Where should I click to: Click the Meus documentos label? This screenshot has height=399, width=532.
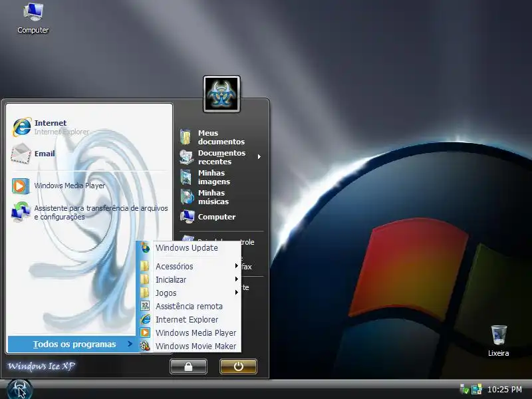pos(221,137)
